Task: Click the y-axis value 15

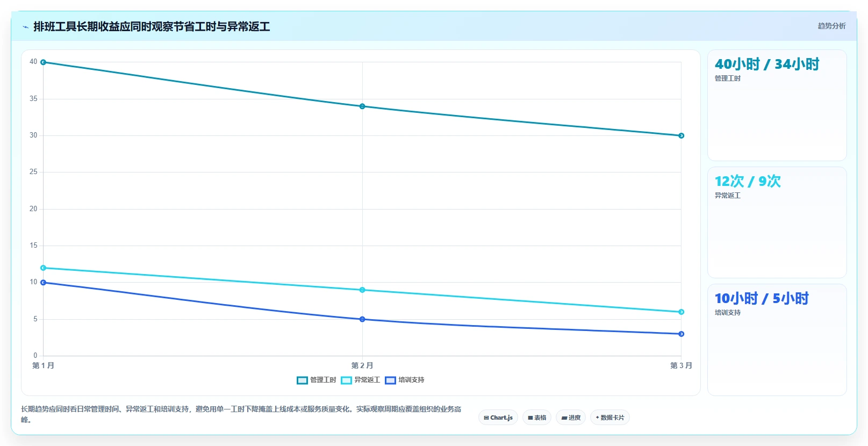Action: click(x=33, y=246)
